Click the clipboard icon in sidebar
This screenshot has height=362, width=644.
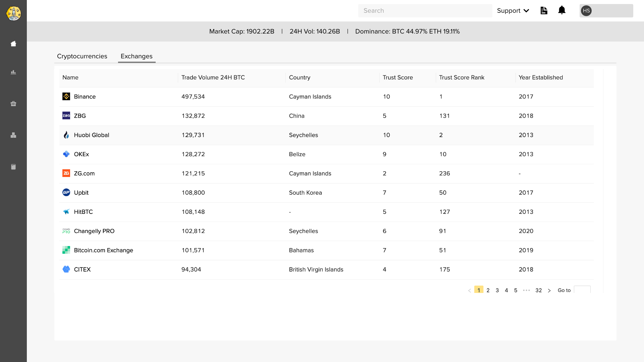pyautogui.click(x=13, y=167)
